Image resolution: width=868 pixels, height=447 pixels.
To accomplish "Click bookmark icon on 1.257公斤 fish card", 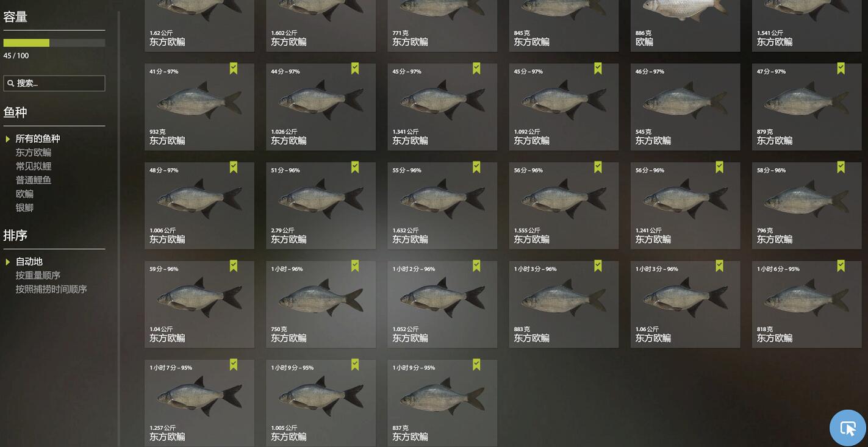I will point(234,365).
